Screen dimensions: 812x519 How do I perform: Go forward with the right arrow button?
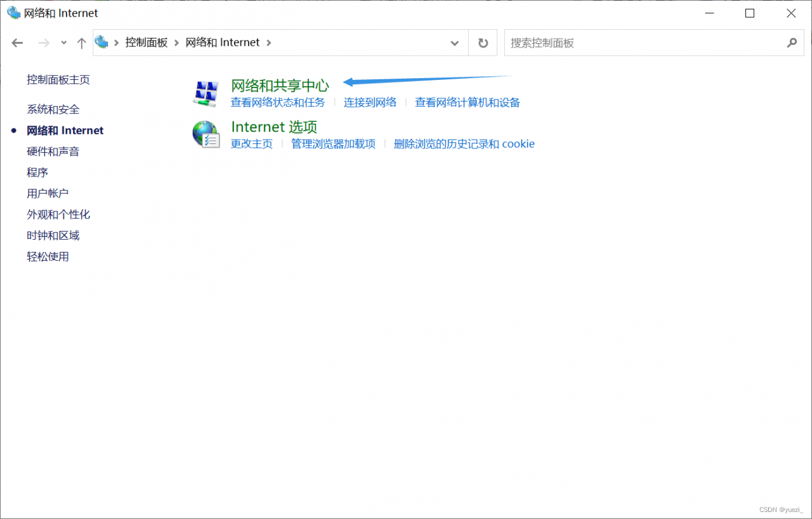pyautogui.click(x=44, y=43)
